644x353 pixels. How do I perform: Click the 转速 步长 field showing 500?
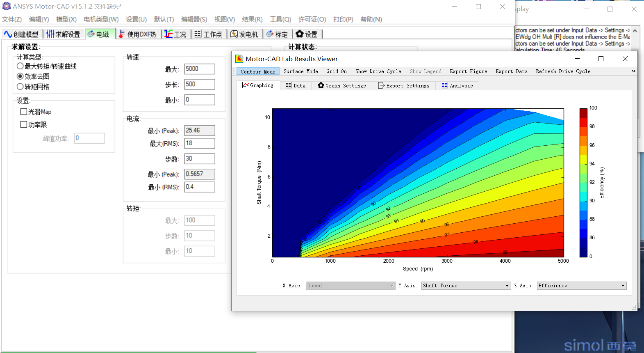pos(199,84)
